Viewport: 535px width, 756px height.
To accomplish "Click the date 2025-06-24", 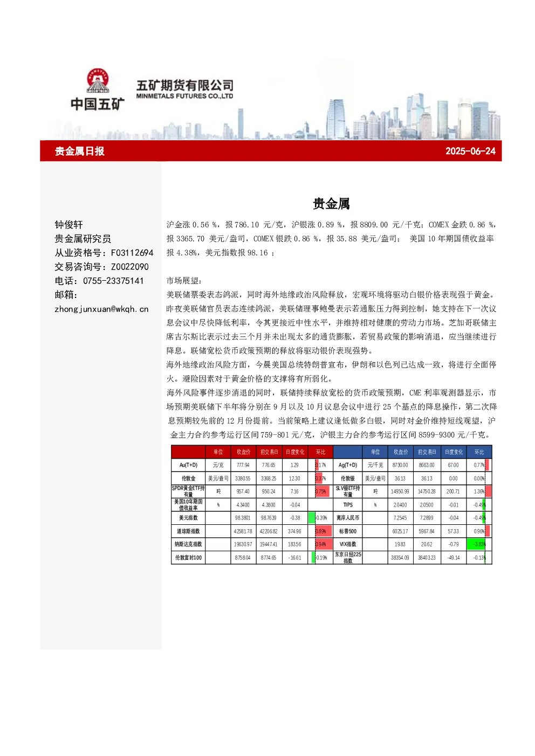I will click(x=470, y=151).
